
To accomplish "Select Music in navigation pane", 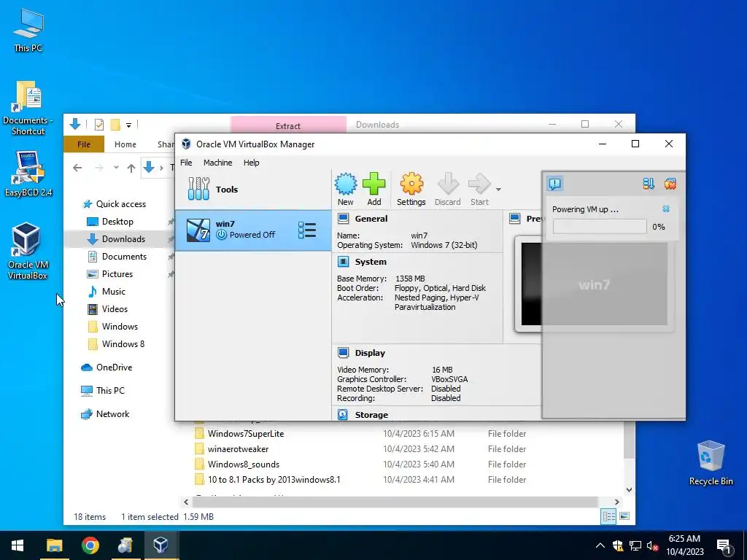I will coord(113,292).
